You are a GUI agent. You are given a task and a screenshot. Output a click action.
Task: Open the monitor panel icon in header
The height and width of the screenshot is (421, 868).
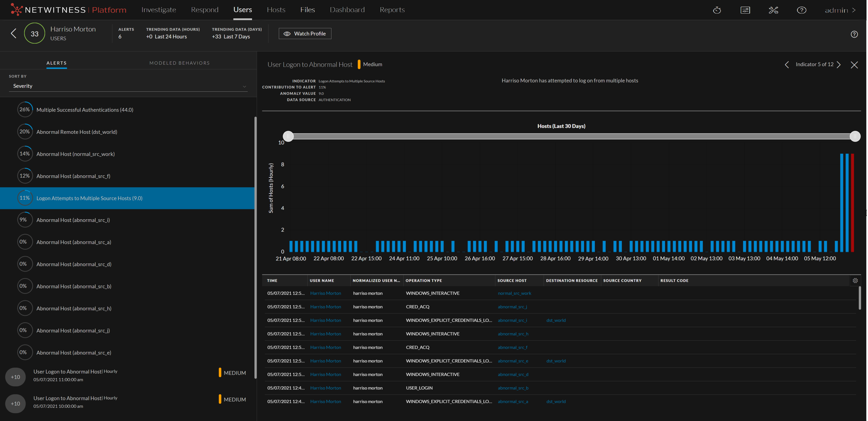coord(745,10)
